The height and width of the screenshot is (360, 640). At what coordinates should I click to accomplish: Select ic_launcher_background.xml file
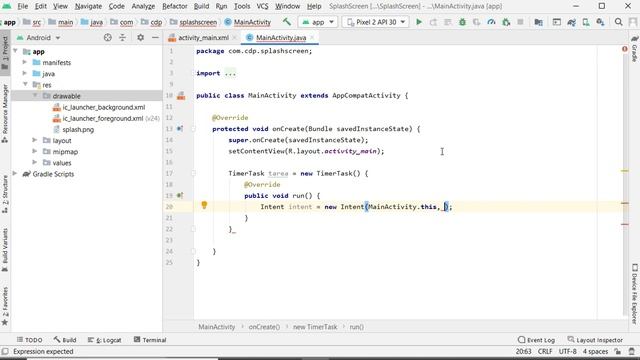click(x=104, y=107)
